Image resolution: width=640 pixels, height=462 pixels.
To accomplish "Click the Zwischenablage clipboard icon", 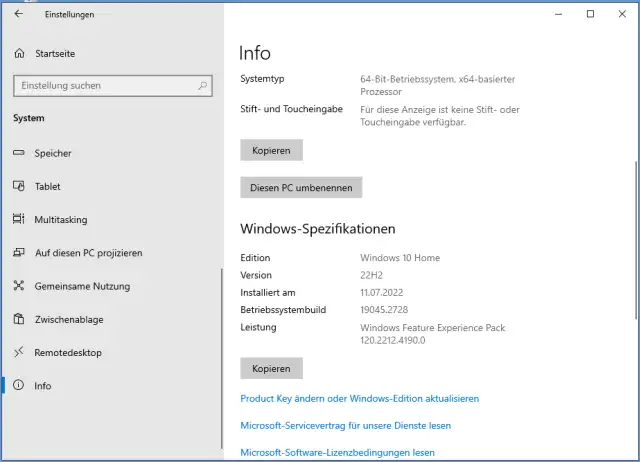I will pyautogui.click(x=18, y=319).
